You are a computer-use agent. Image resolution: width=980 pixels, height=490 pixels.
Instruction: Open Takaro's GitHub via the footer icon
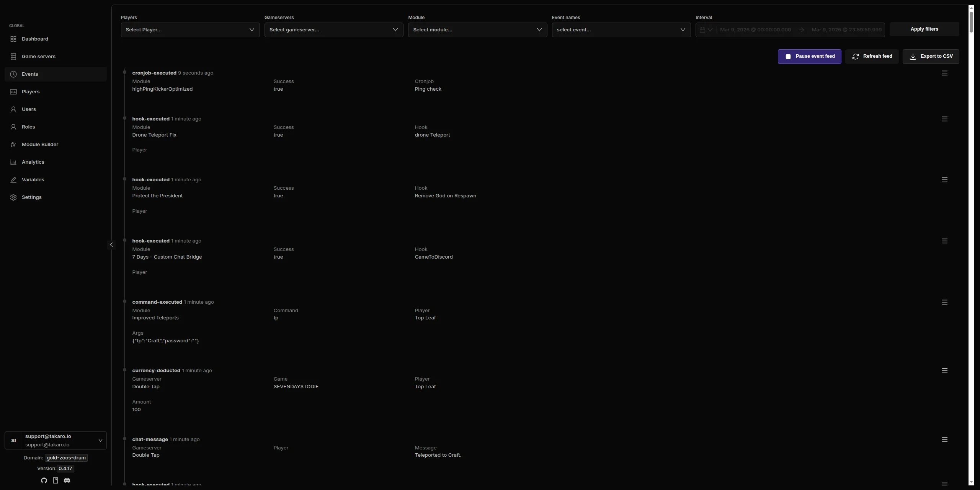point(44,480)
